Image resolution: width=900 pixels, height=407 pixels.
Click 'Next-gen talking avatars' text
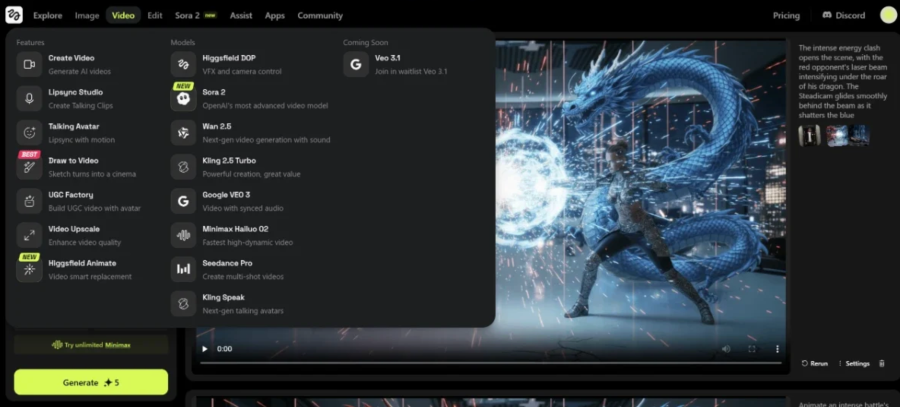click(243, 311)
